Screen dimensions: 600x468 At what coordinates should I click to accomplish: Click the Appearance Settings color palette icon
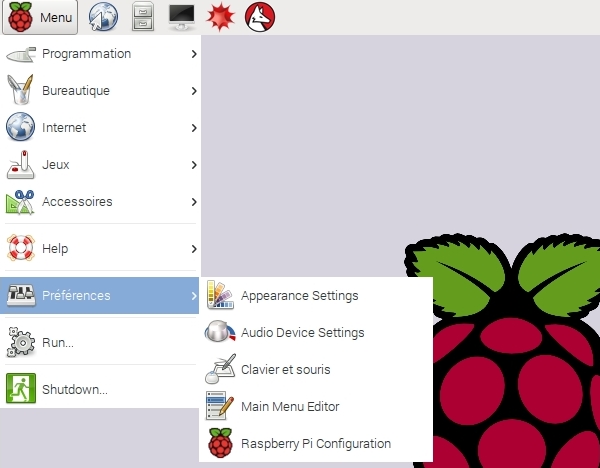[220, 295]
